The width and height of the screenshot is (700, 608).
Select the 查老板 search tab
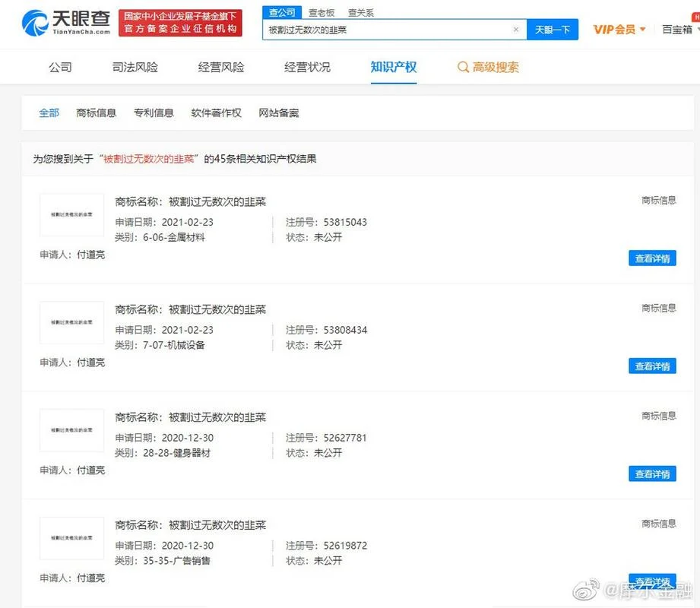tap(321, 13)
